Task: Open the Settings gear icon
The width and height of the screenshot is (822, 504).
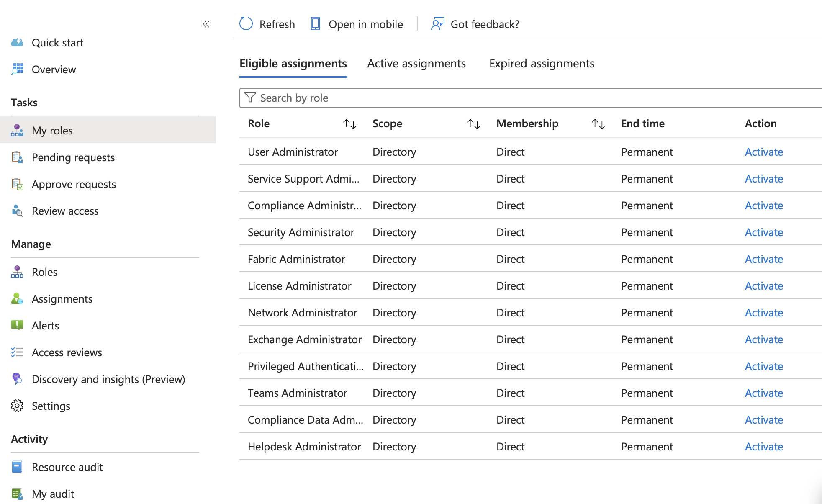Action: click(x=17, y=406)
